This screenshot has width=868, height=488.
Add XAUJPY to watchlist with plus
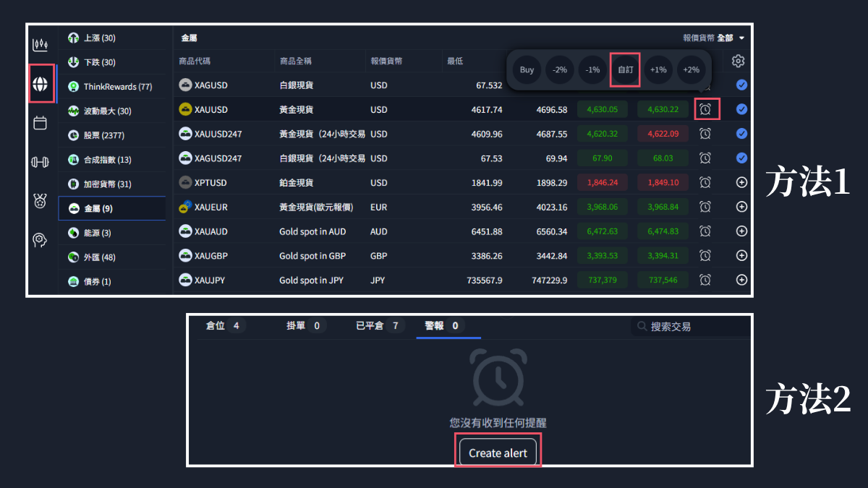click(741, 280)
